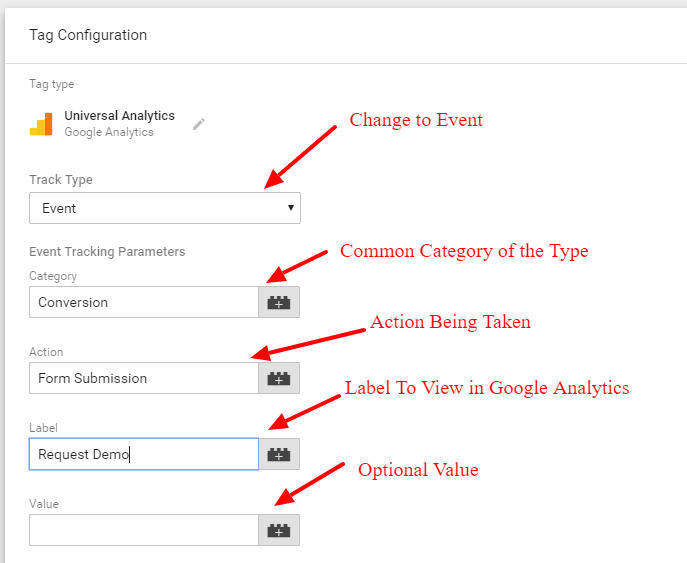Click the Tag Configuration panel heading
Viewport: 687px width, 563px height.
tap(88, 35)
